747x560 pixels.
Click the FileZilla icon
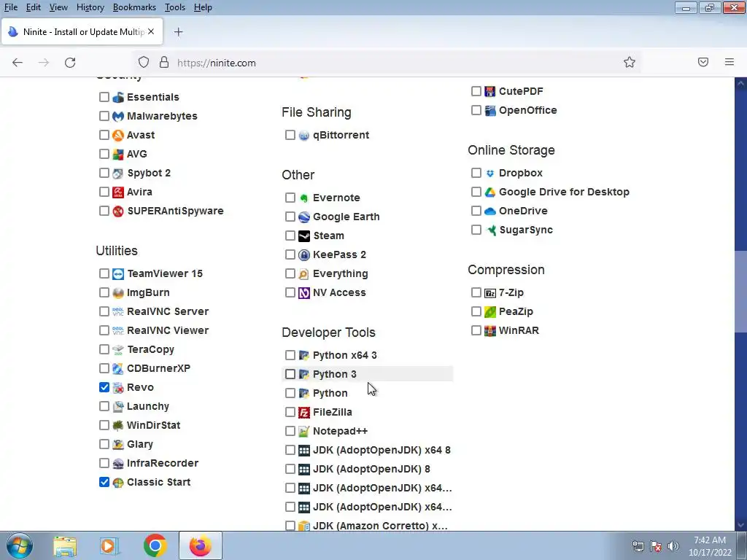pos(304,413)
